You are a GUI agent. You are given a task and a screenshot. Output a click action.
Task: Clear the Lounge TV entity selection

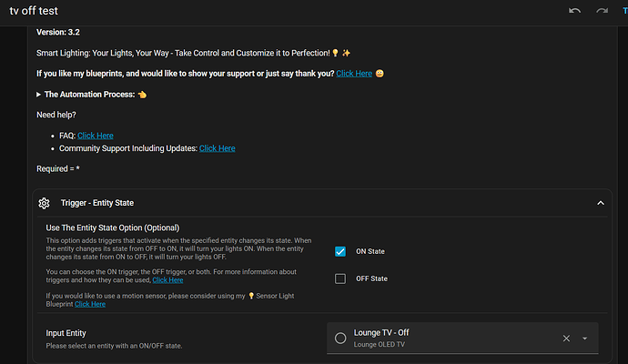point(566,339)
